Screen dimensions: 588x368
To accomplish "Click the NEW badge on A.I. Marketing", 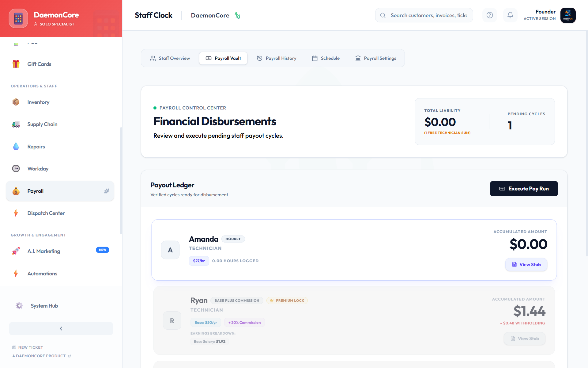I will 103,250.
